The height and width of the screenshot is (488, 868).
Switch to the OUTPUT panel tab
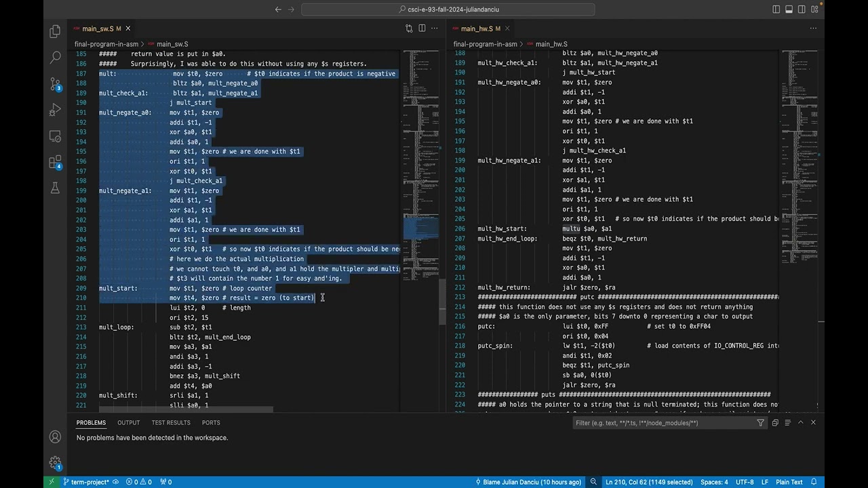(128, 422)
